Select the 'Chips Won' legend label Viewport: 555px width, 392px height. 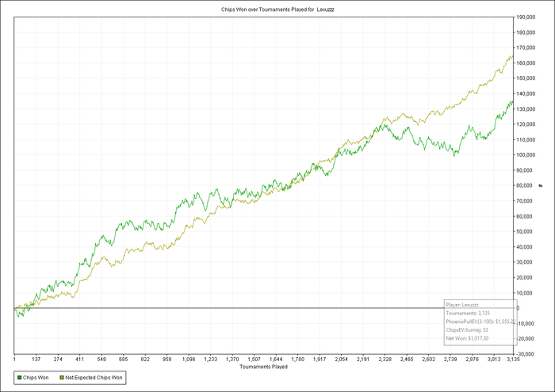tap(36, 378)
